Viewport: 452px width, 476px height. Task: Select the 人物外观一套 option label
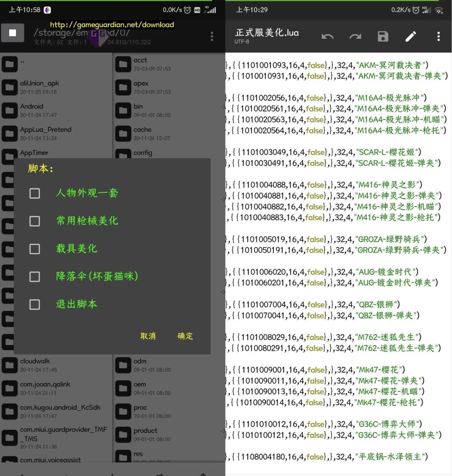point(87,193)
